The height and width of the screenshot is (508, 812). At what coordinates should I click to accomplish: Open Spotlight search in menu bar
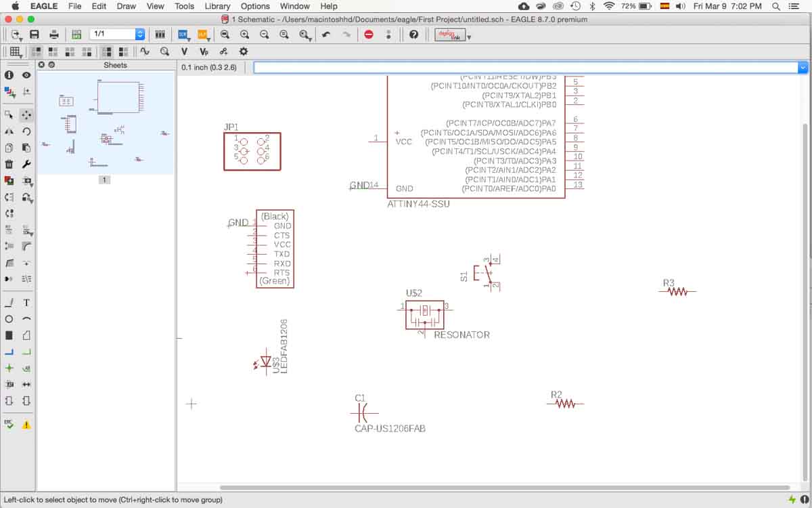click(x=777, y=6)
